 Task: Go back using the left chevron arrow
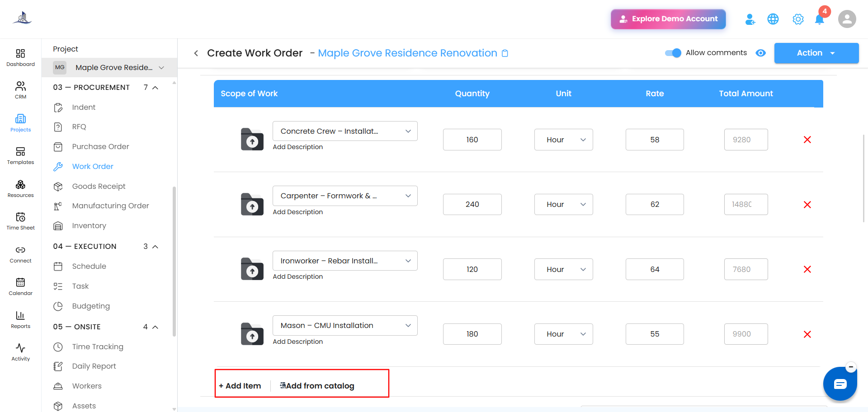click(x=196, y=53)
